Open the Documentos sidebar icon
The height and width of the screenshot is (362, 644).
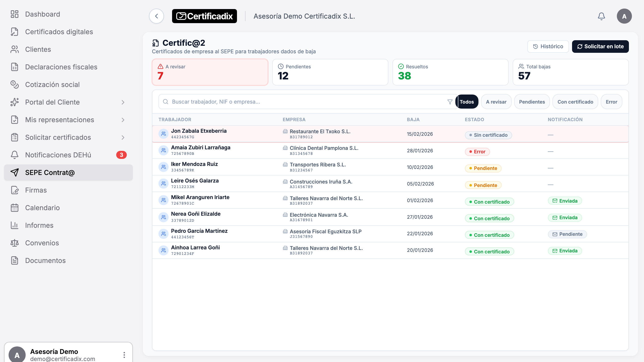click(x=15, y=260)
